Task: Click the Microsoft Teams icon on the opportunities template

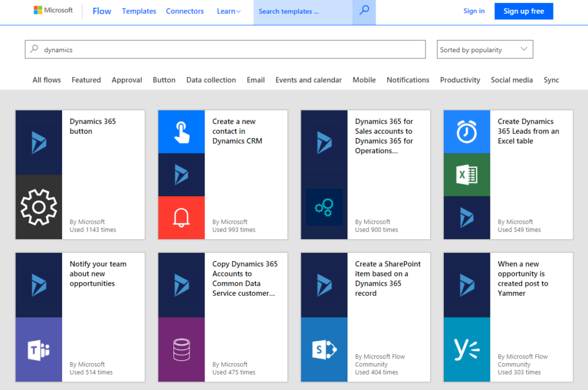Action: pos(38,350)
